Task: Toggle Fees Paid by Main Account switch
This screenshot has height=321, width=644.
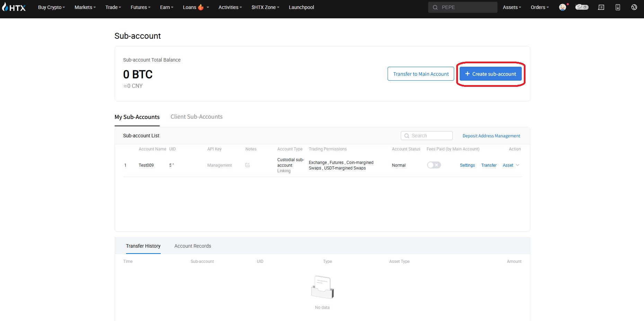Action: tap(434, 165)
